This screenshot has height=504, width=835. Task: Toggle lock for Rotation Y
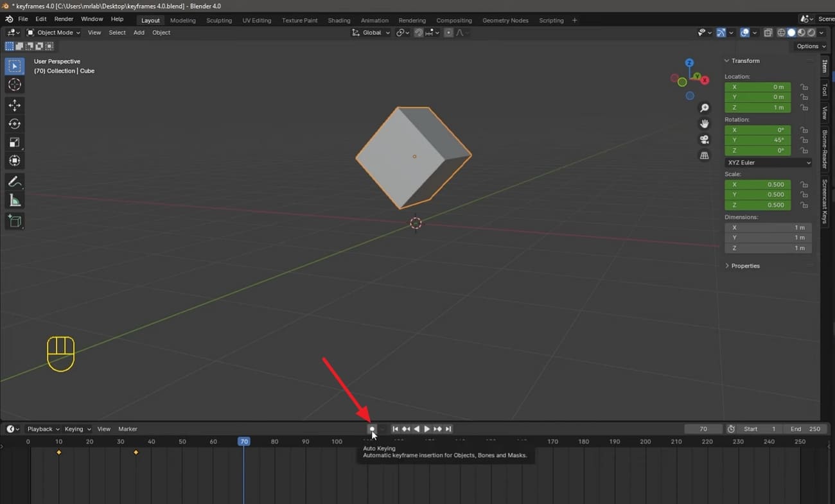(x=804, y=140)
